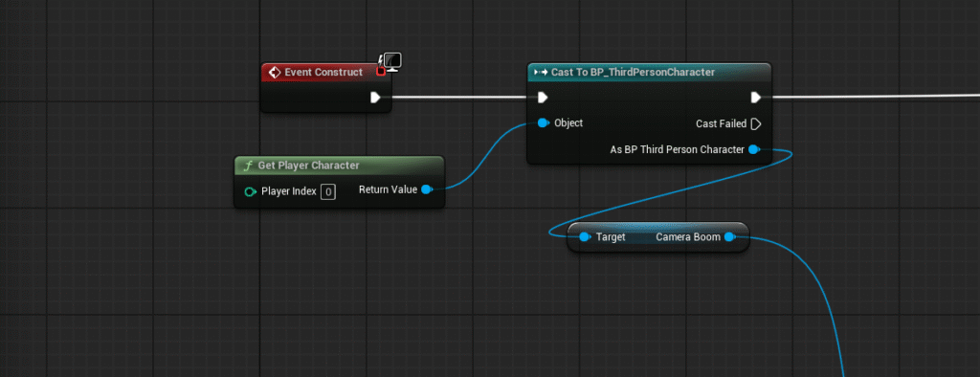Click the Event Construct output execution pin
980x377 pixels.
pyautogui.click(x=375, y=98)
